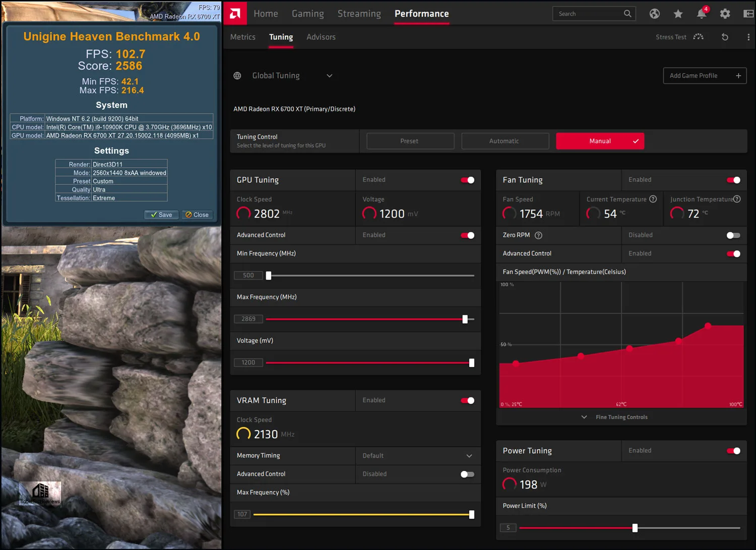Enable VRAM Advanced Control switch
Viewport: 756px width, 550px height.
[x=468, y=474]
